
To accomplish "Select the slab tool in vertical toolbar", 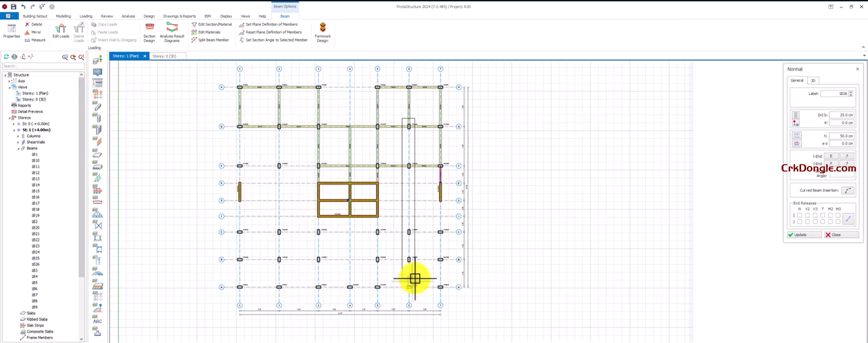I will [x=97, y=153].
